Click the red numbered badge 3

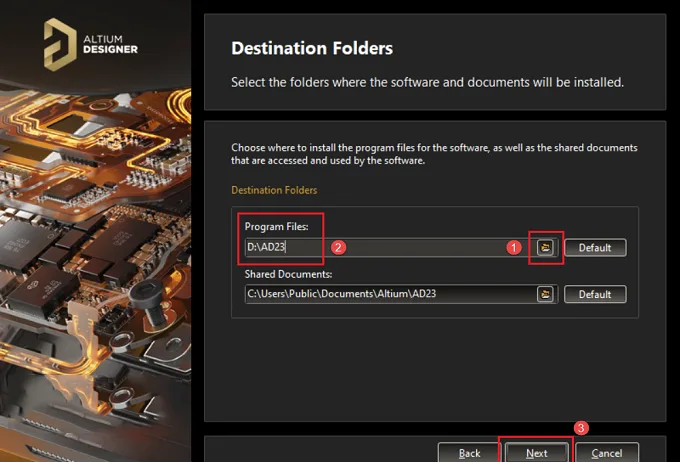(581, 428)
